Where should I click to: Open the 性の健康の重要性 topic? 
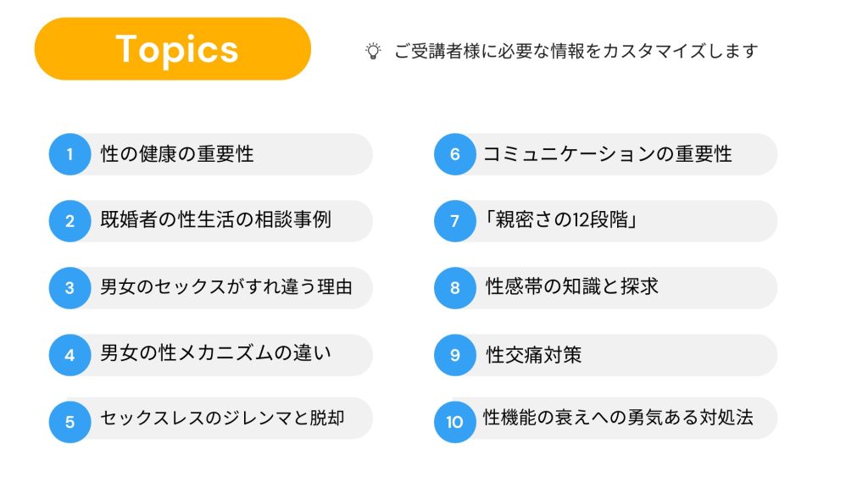pyautogui.click(x=177, y=154)
